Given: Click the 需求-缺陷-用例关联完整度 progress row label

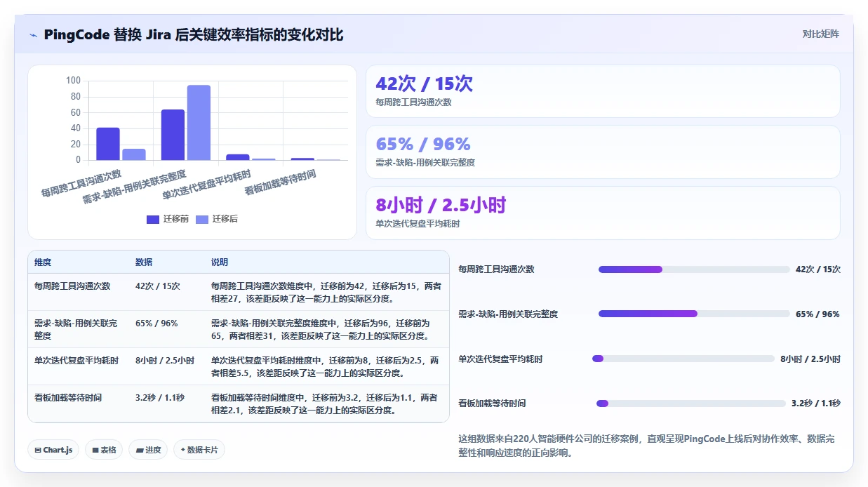Looking at the screenshot, I should pyautogui.click(x=508, y=314).
